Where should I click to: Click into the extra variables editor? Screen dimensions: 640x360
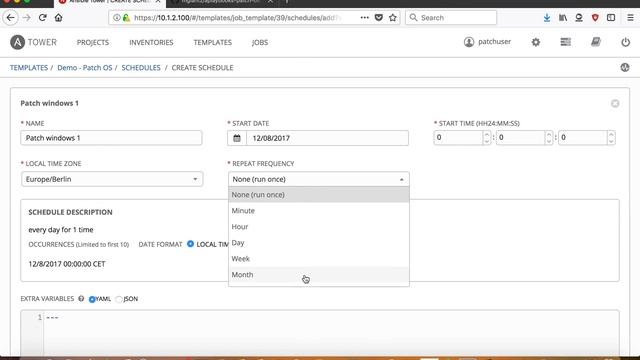point(331,333)
